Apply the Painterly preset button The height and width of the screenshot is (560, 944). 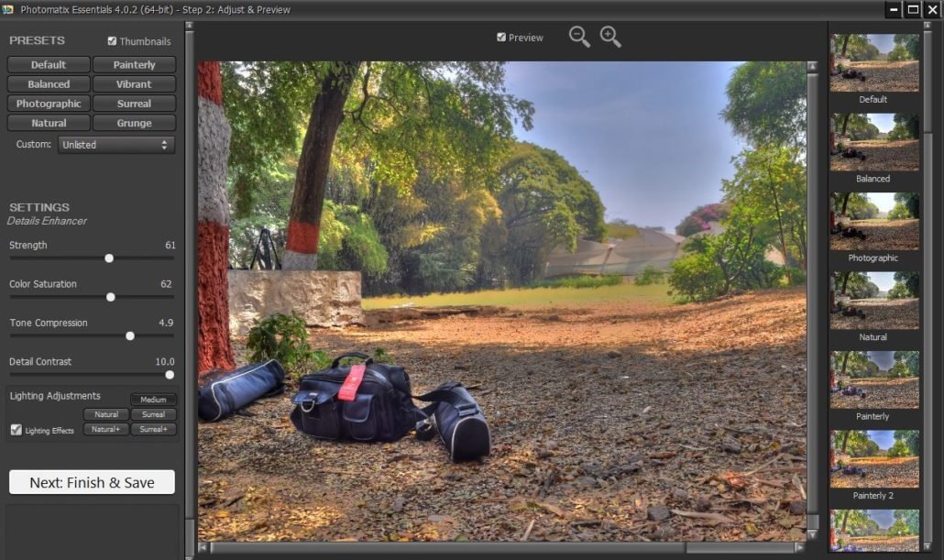(134, 64)
